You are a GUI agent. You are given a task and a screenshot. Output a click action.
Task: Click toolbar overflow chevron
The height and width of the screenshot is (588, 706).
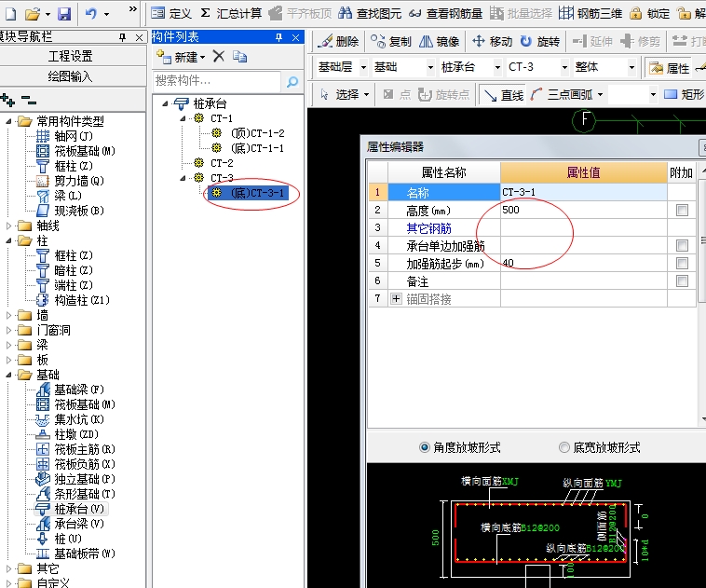133,9
